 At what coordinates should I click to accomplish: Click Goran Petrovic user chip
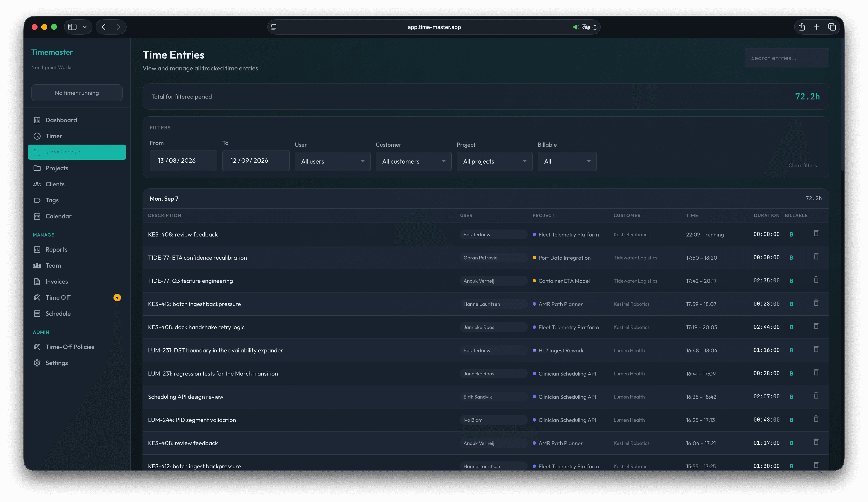coord(493,258)
